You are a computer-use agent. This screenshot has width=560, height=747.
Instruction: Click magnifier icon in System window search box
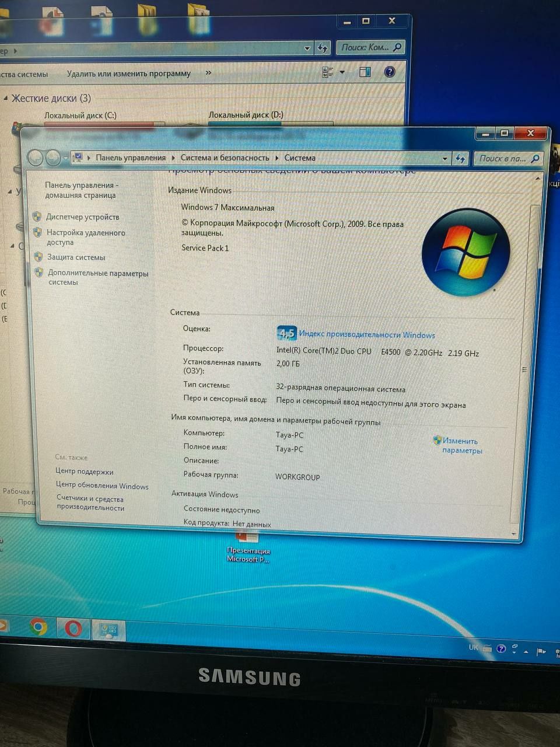535,158
